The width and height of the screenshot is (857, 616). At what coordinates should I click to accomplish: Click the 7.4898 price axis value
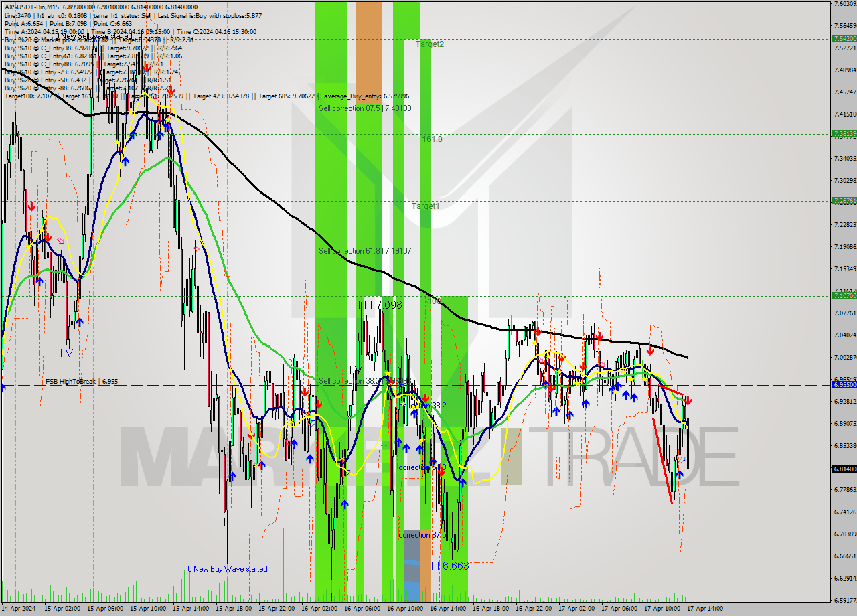pos(845,70)
